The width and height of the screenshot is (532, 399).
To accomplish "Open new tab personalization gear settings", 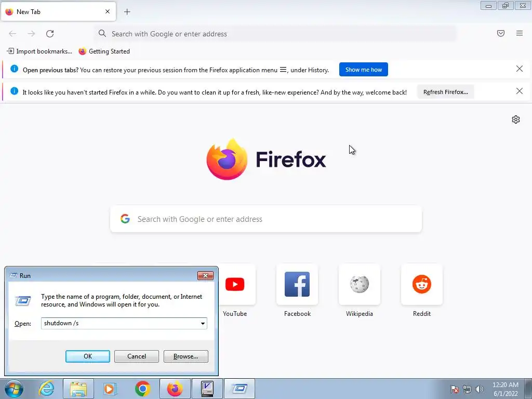I will pos(516,119).
